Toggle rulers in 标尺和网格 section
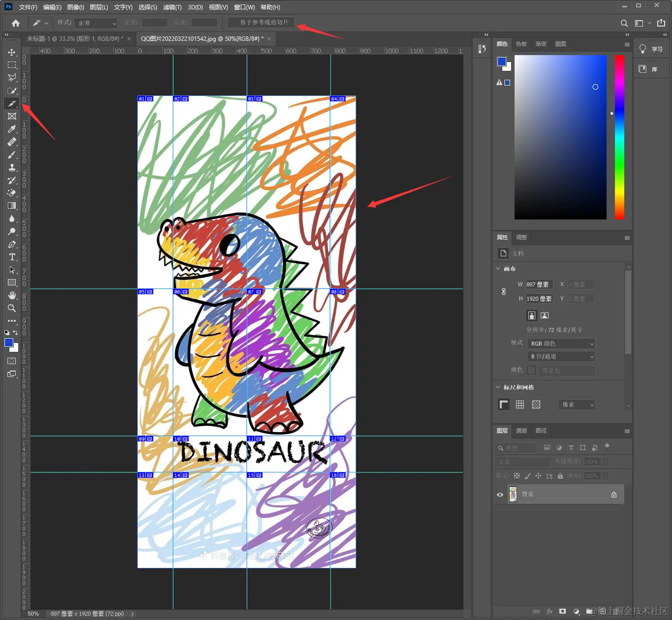This screenshot has height=620, width=672. (x=504, y=404)
